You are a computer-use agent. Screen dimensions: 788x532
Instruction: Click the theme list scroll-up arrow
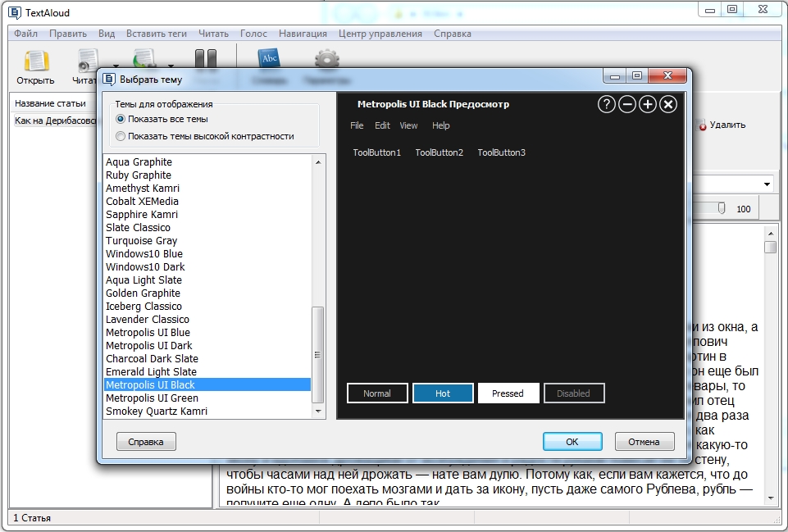tap(317, 161)
